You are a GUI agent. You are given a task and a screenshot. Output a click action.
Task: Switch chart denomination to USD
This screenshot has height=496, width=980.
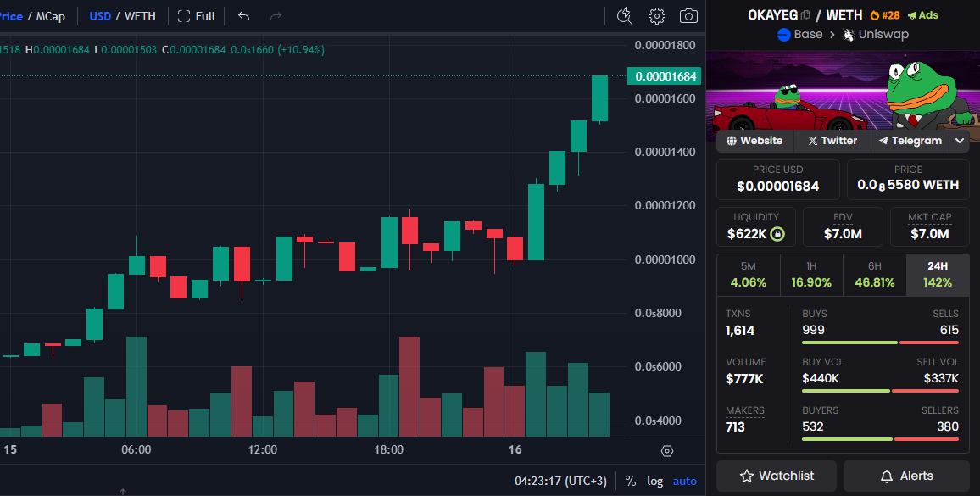point(100,16)
